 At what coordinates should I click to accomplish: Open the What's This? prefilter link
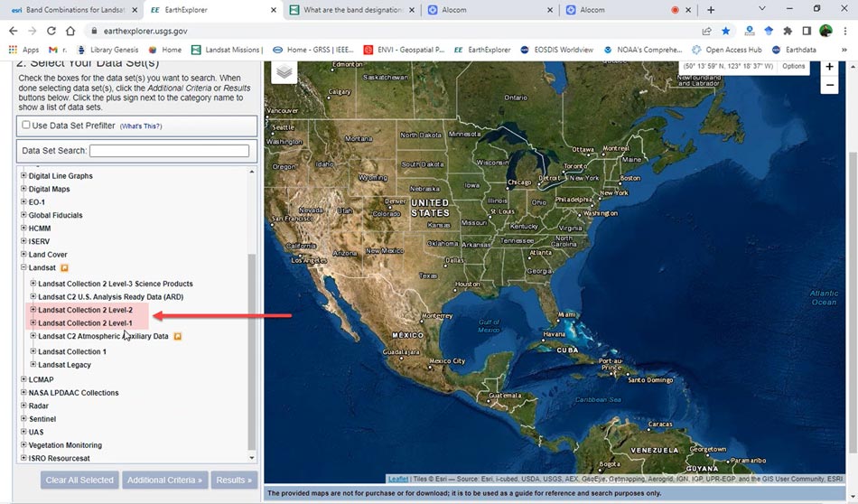tap(141, 126)
